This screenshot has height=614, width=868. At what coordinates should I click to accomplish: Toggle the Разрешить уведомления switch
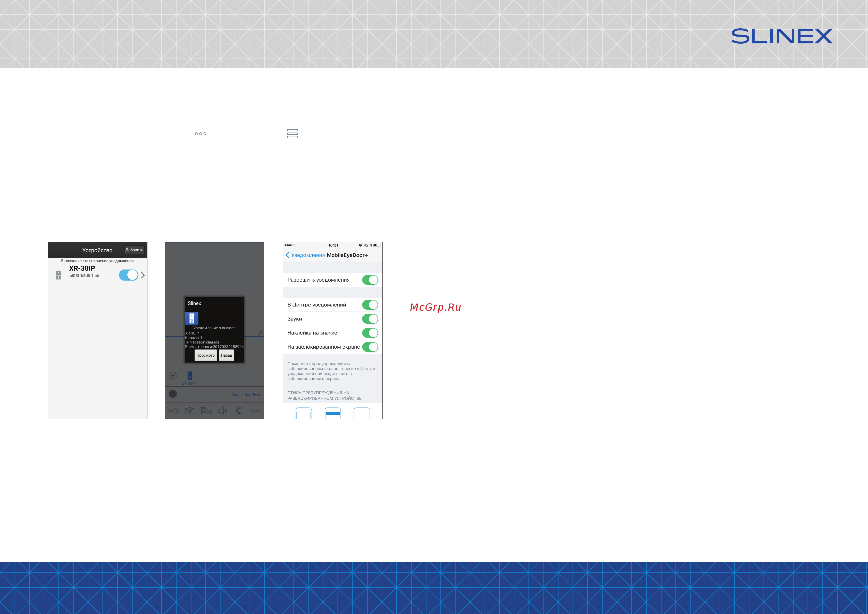(370, 280)
